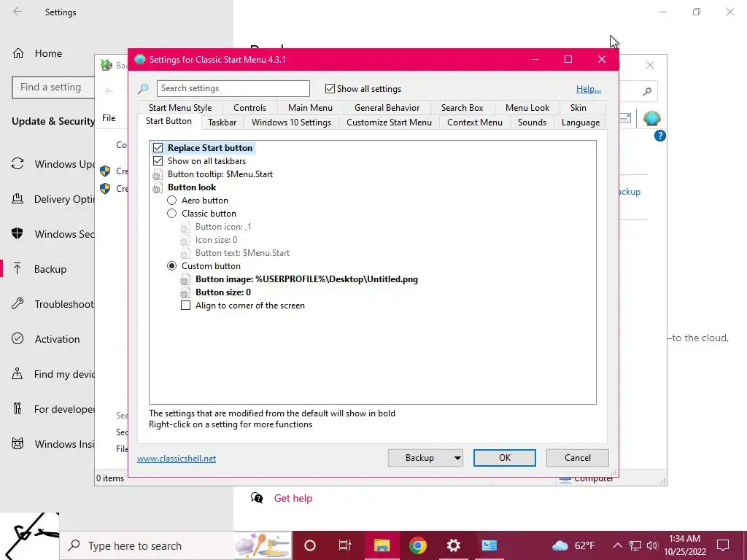Click the Home icon in the Settings sidebar
This screenshot has height=560, width=747.
click(18, 53)
